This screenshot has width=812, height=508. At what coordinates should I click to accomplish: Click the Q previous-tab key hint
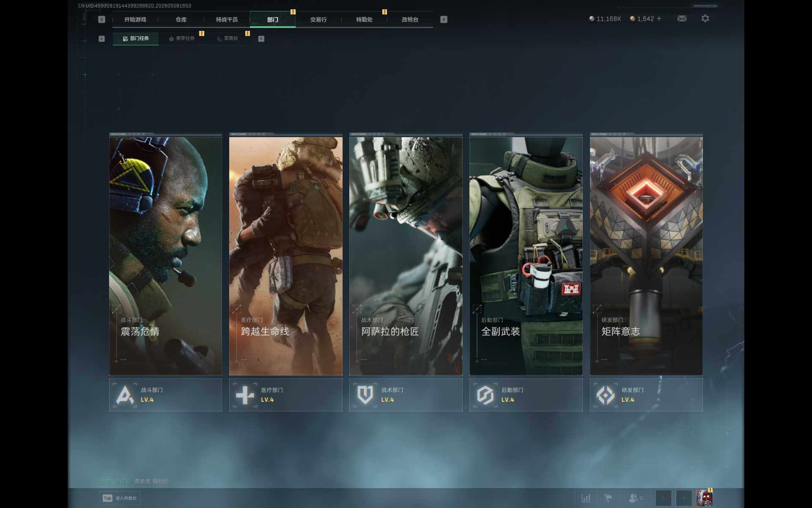click(x=101, y=19)
